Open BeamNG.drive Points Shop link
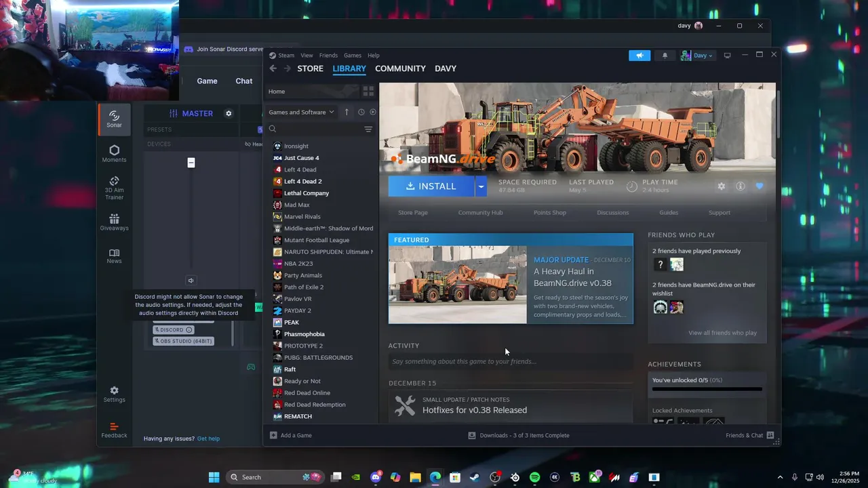 click(550, 213)
